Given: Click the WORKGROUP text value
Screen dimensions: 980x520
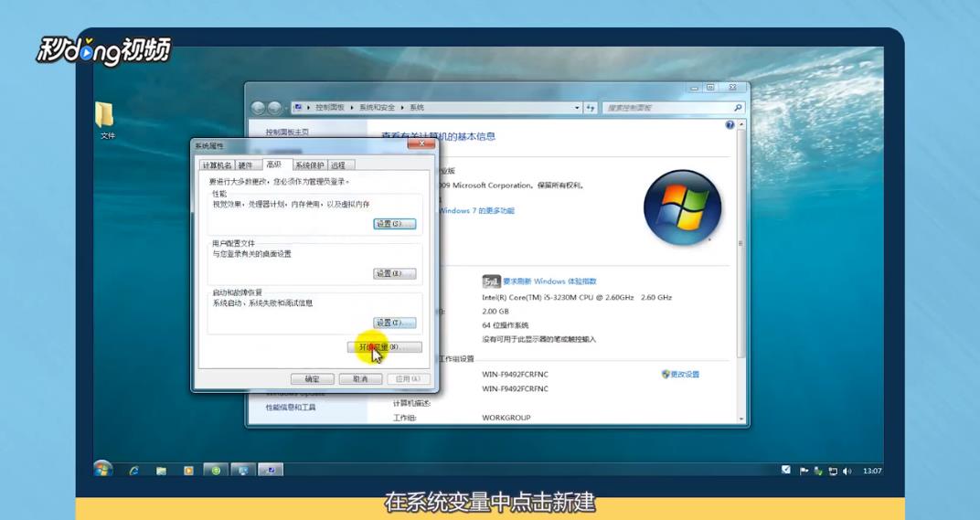Looking at the screenshot, I should 506,418.
